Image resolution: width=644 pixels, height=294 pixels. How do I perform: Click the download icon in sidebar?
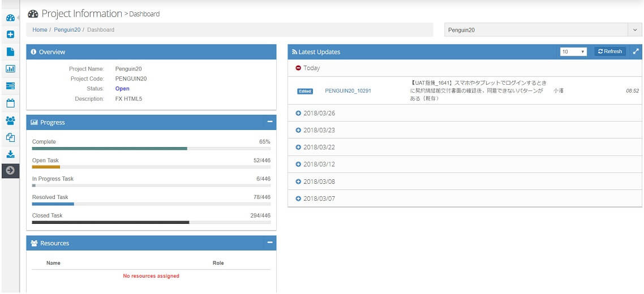tap(10, 154)
